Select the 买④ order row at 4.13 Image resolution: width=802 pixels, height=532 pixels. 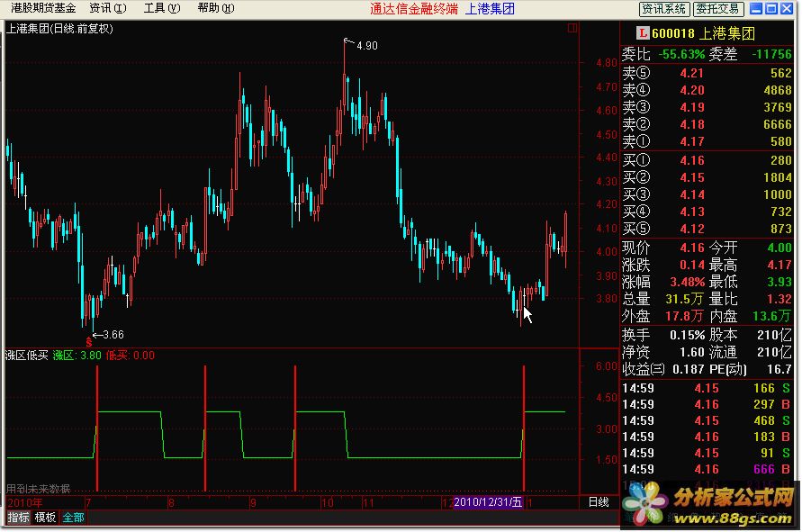tap(707, 212)
